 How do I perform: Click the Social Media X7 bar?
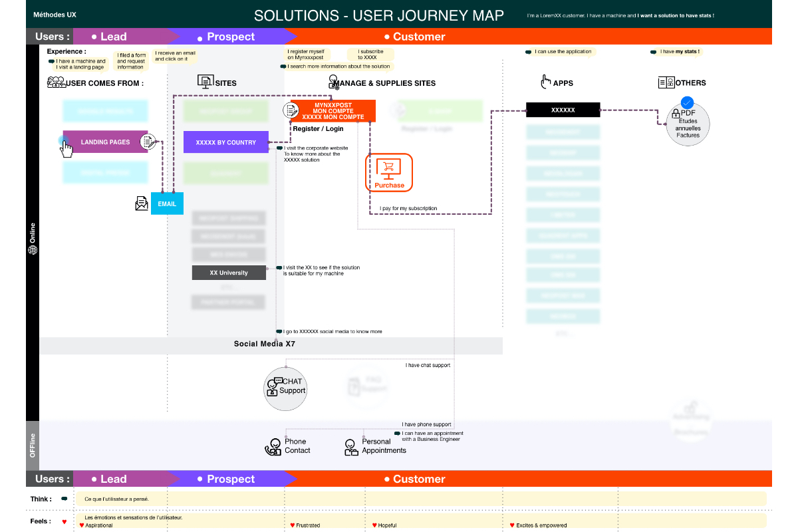(264, 344)
